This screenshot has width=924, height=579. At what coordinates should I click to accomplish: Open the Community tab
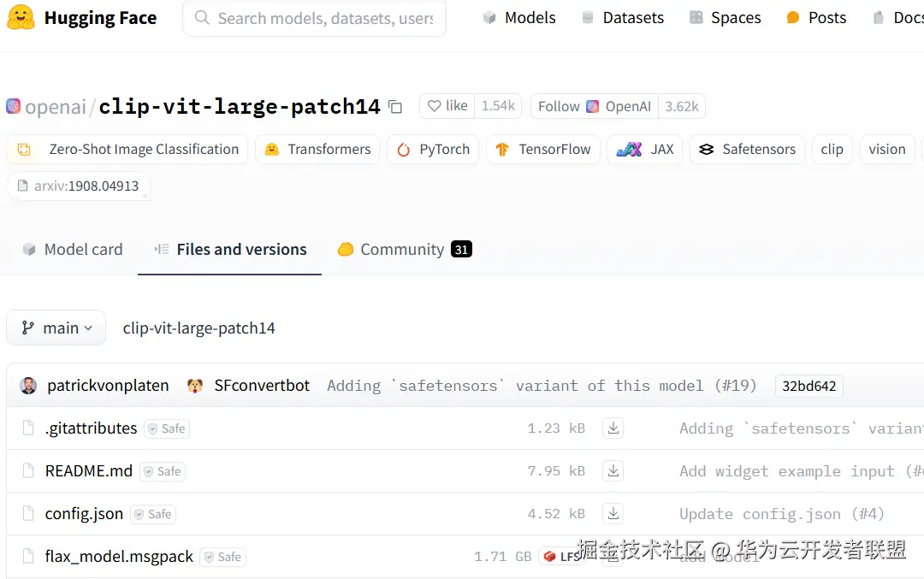[x=404, y=250]
